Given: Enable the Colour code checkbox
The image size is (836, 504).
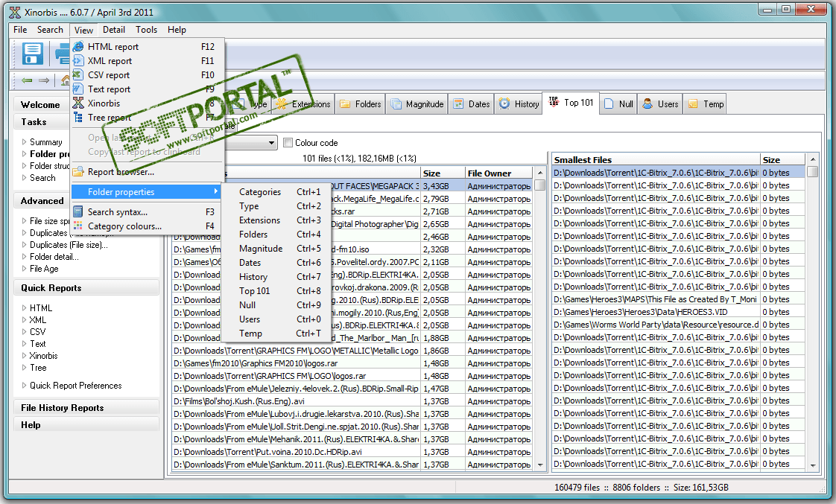Looking at the screenshot, I should [288, 143].
